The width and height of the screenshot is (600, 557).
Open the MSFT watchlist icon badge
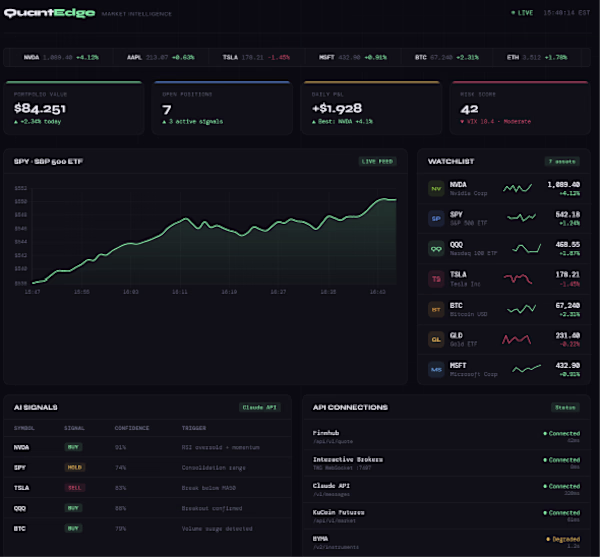[x=436, y=370]
